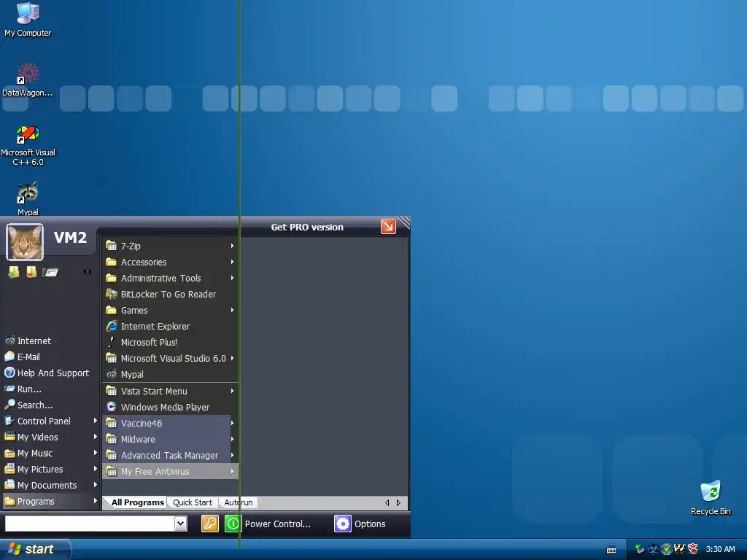Click the tab strip scroll-left arrow

pos(387,502)
